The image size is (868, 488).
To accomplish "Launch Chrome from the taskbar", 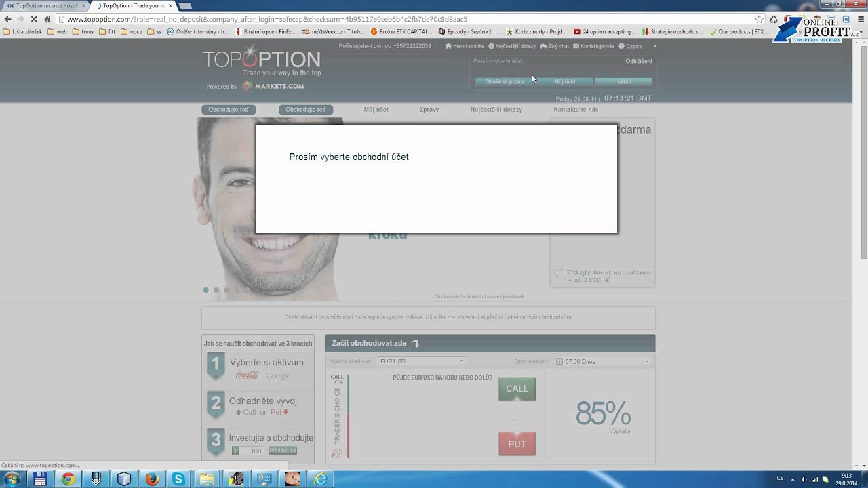I will [x=68, y=479].
